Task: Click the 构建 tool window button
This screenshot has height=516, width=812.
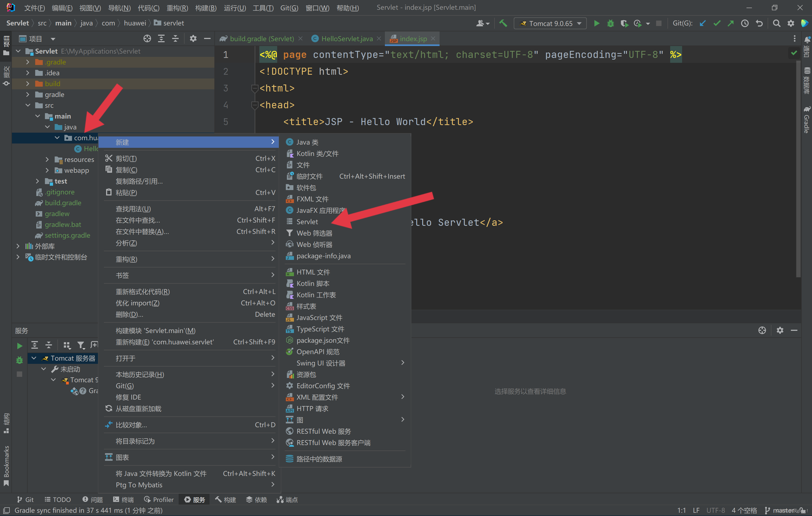Action: 225,499
